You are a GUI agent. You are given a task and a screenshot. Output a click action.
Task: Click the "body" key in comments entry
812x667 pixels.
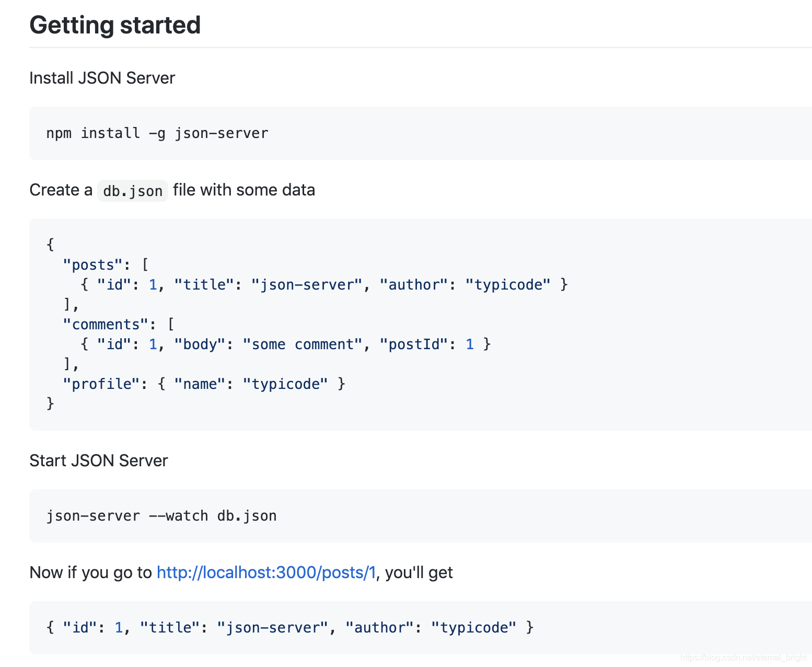point(200,344)
